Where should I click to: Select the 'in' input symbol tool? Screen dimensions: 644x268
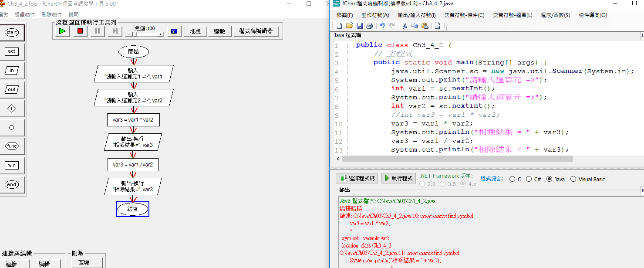tap(12, 70)
